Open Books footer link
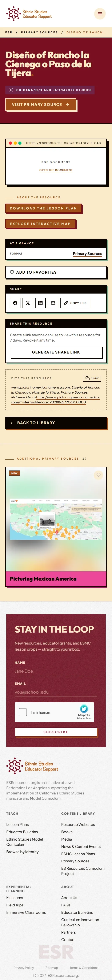 (67, 832)
